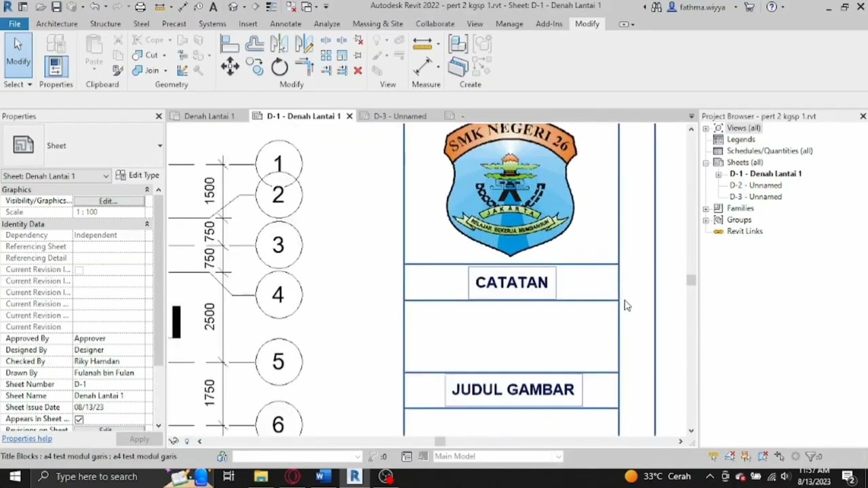The width and height of the screenshot is (868, 488).
Task: Expand the Families node in Project Browser
Action: 706,209
